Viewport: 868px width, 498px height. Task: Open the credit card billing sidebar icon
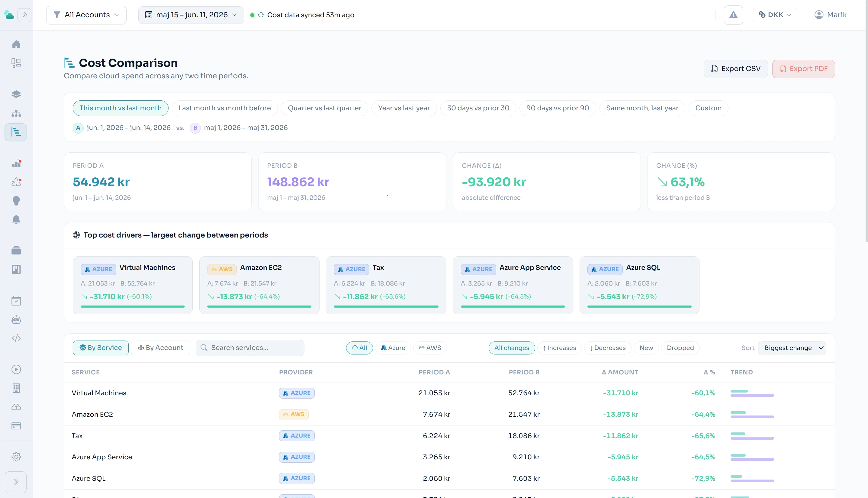(16, 426)
